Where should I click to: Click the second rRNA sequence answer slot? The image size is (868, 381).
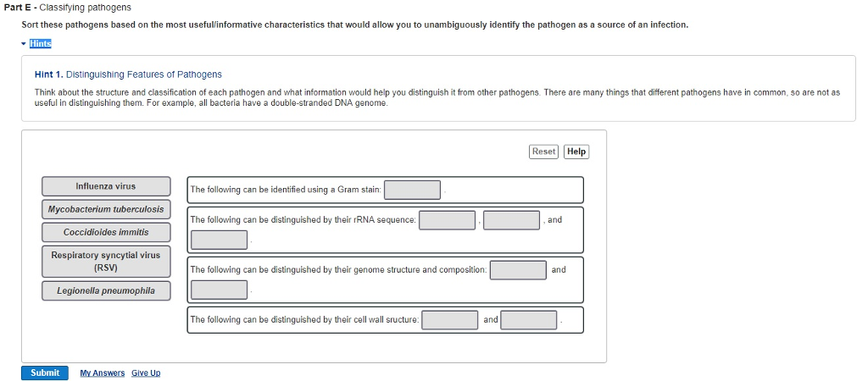coord(512,220)
